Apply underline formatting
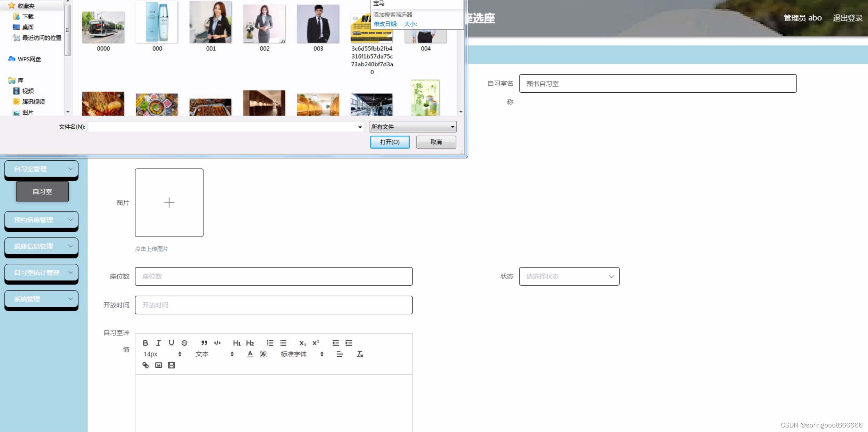 (172, 343)
